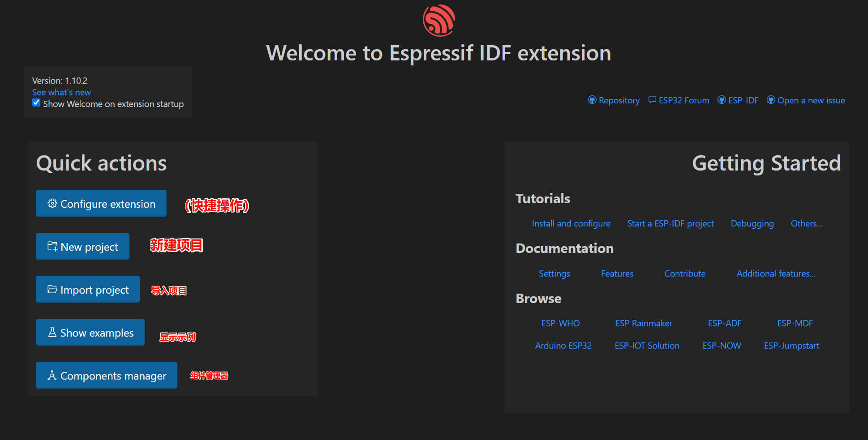Viewport: 868px width, 440px height.
Task: Open Configure extension
Action: pos(101,203)
